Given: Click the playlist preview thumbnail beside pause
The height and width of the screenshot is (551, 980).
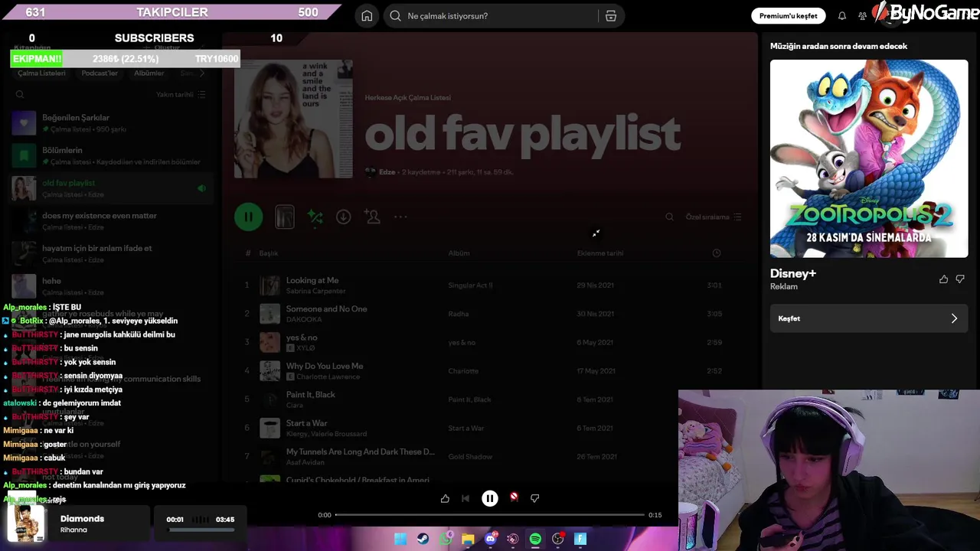Looking at the screenshot, I should coord(285,217).
